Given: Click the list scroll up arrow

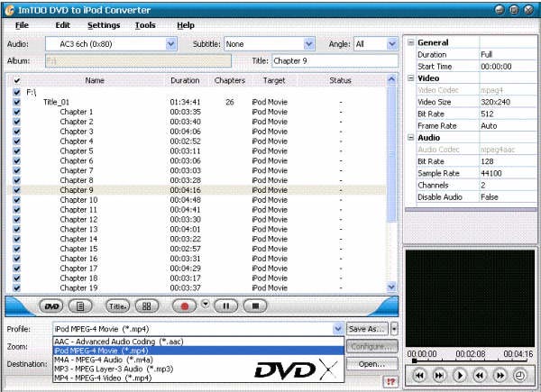Looking at the screenshot, I should pos(391,80).
